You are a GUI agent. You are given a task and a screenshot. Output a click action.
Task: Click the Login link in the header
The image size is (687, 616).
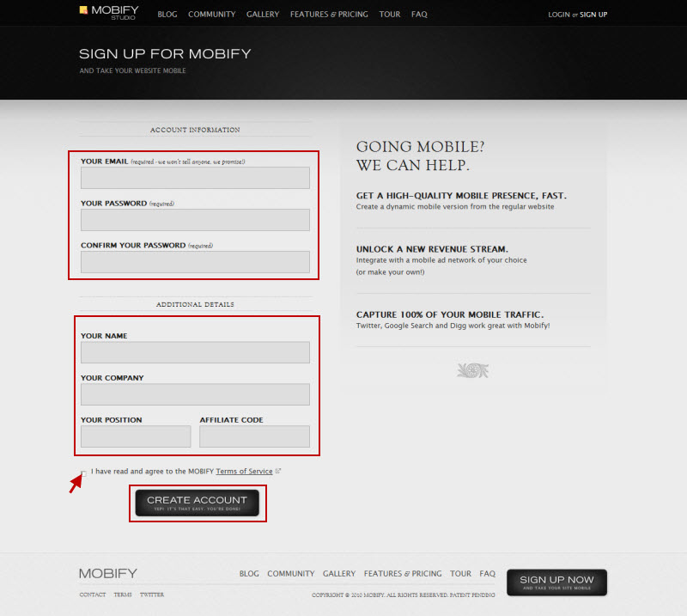click(559, 15)
